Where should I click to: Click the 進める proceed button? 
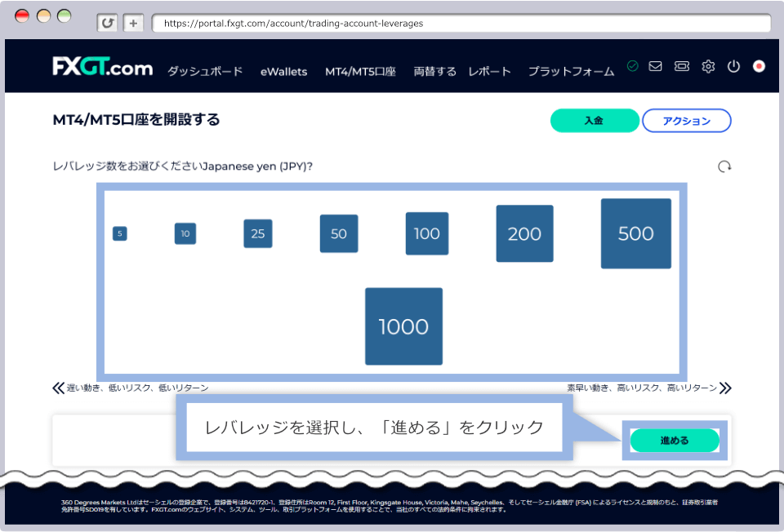[x=674, y=440]
